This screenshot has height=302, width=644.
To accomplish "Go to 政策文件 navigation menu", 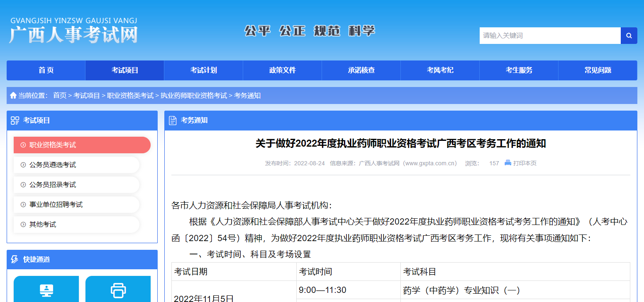I will 282,70.
